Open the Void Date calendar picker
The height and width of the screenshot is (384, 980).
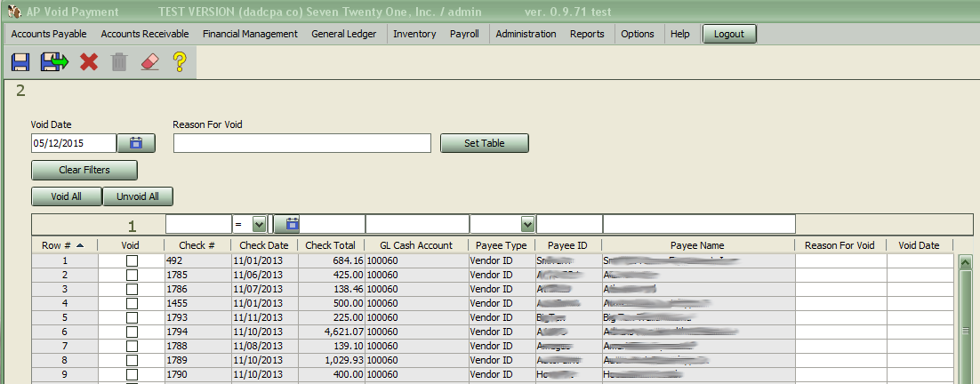pos(136,143)
